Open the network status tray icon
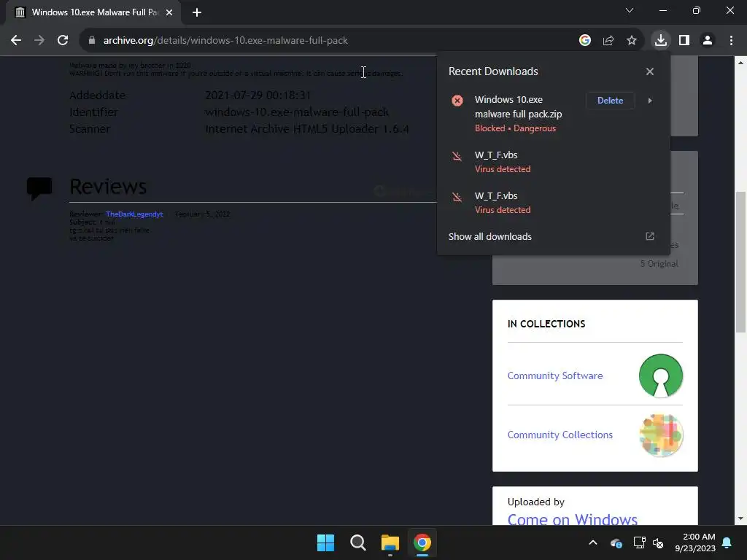Image resolution: width=747 pixels, height=560 pixels. [x=639, y=542]
